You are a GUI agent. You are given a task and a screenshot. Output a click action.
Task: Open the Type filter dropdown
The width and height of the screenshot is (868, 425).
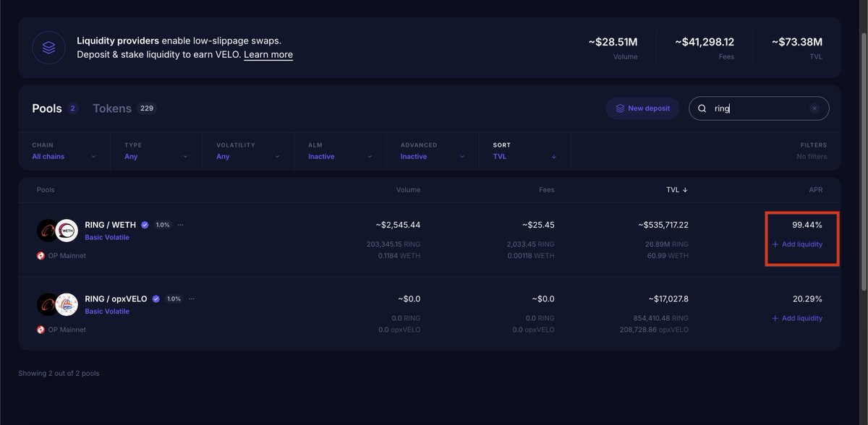(156, 151)
